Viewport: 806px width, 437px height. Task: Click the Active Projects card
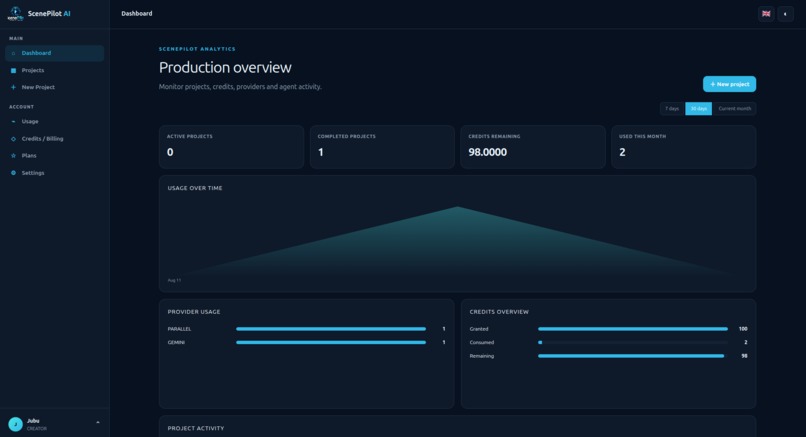coord(231,147)
